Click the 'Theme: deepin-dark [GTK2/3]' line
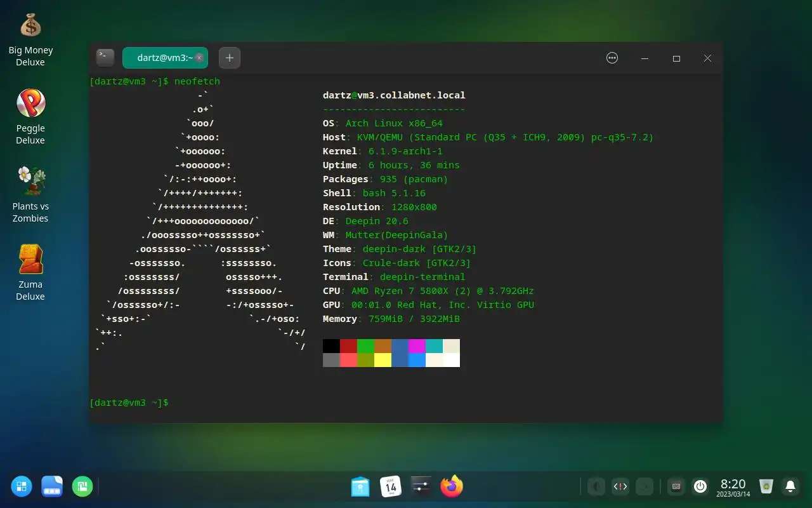 [x=400, y=249]
